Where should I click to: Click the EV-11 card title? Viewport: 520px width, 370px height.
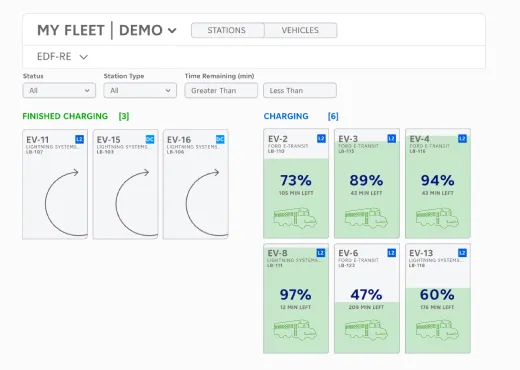(x=38, y=139)
